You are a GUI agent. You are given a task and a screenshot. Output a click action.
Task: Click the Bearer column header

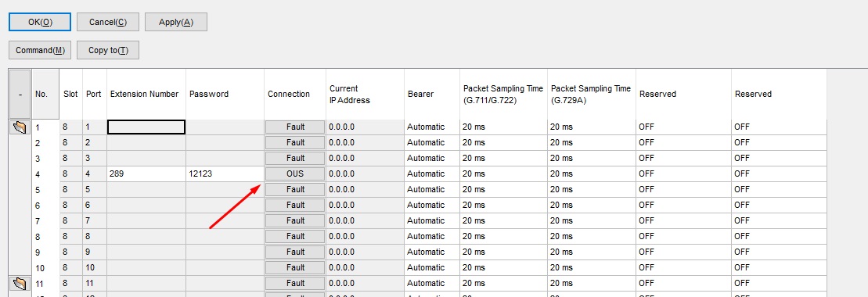coord(432,94)
